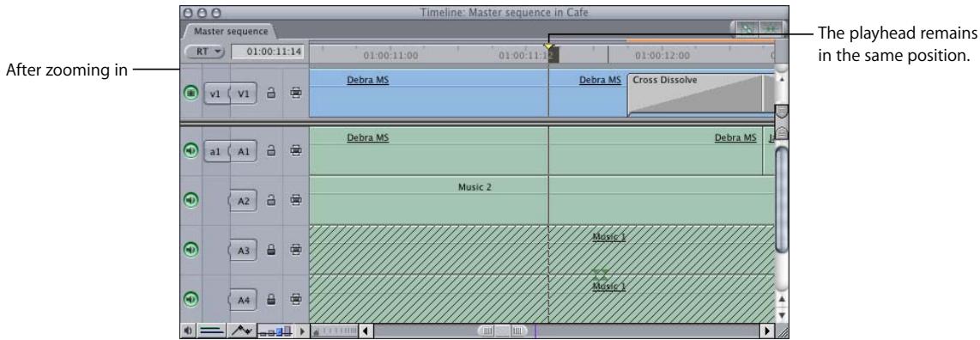Click the Zoom control slider

(x=335, y=330)
